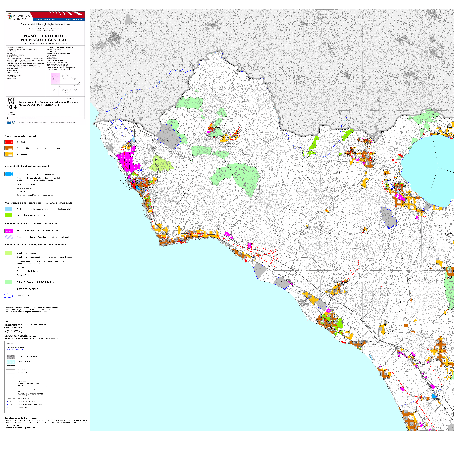The width and height of the screenshot is (476, 449).
Task: Click the Santa Marinella town label
Action: [172, 243]
